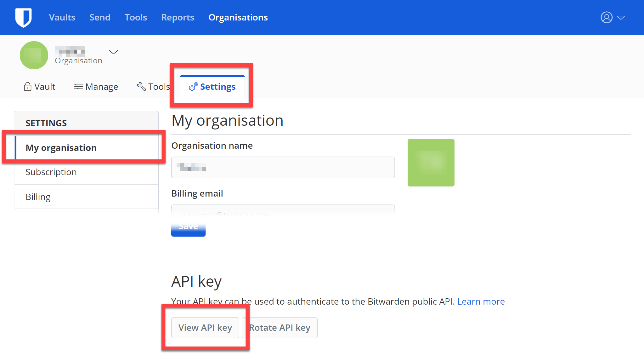The height and width of the screenshot is (361, 644).
Task: Focus the Organisation name input field
Action: [x=283, y=167]
